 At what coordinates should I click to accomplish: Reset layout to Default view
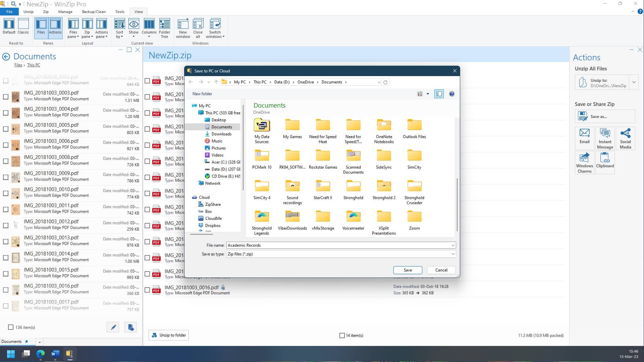tap(9, 26)
